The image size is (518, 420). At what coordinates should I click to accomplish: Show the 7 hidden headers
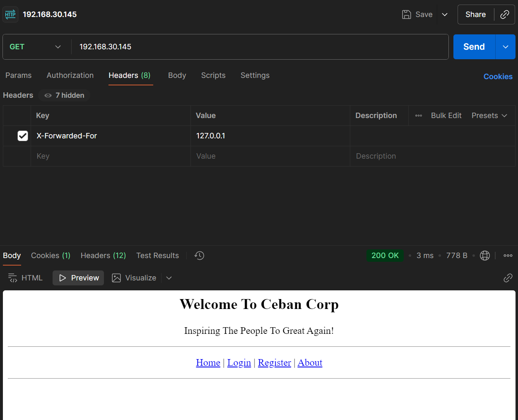[x=64, y=95]
